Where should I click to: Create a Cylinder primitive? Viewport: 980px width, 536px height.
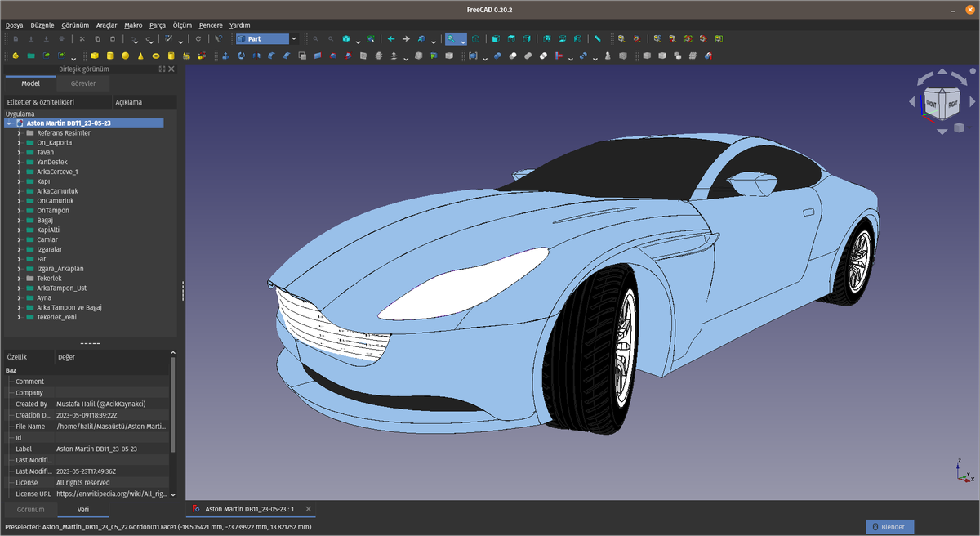coord(109,56)
